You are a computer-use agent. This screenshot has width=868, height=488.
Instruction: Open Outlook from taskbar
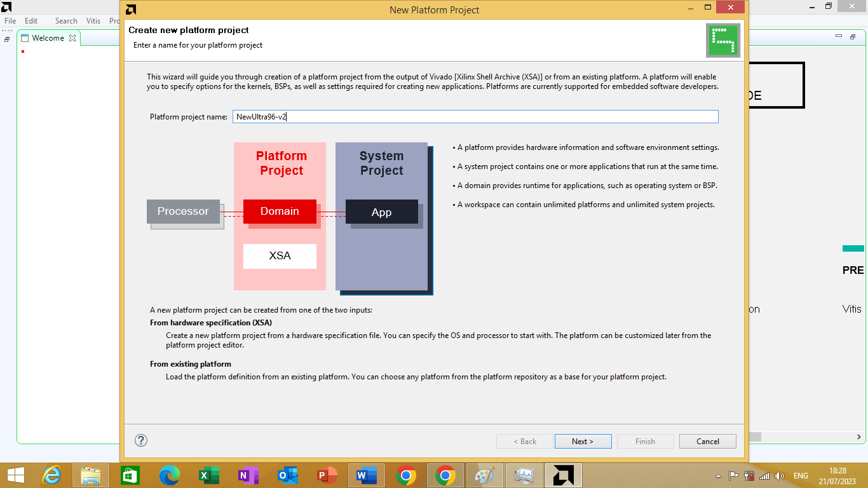coord(288,475)
